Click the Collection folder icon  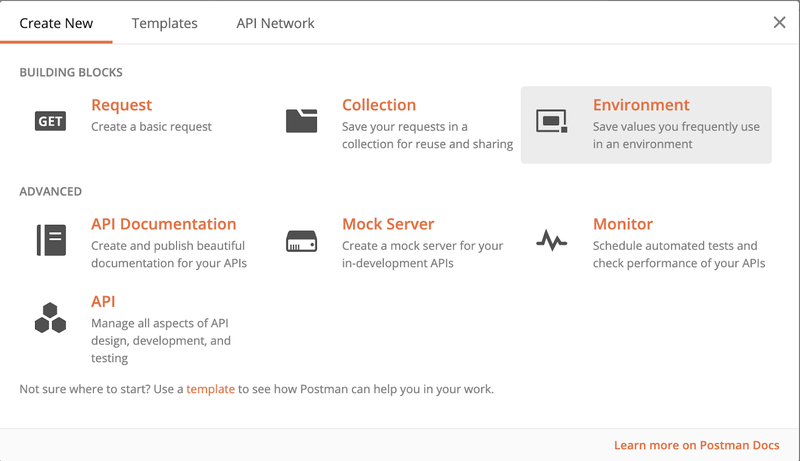(301, 121)
